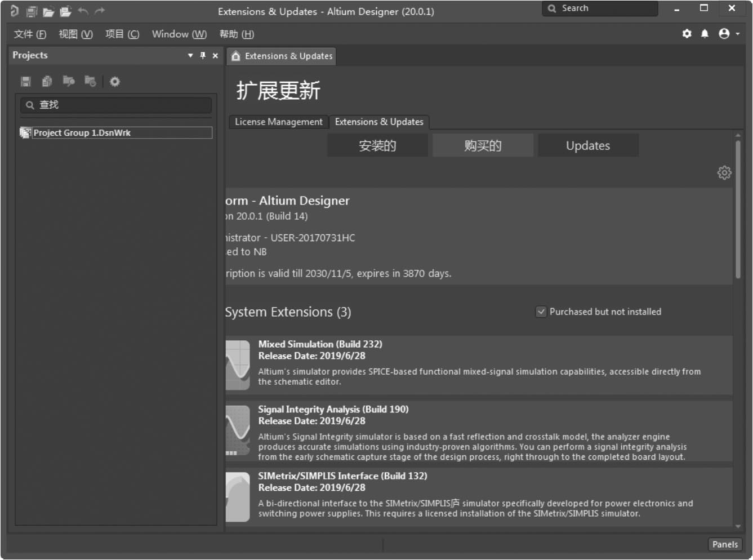Switch to the License Management tab

click(x=278, y=122)
